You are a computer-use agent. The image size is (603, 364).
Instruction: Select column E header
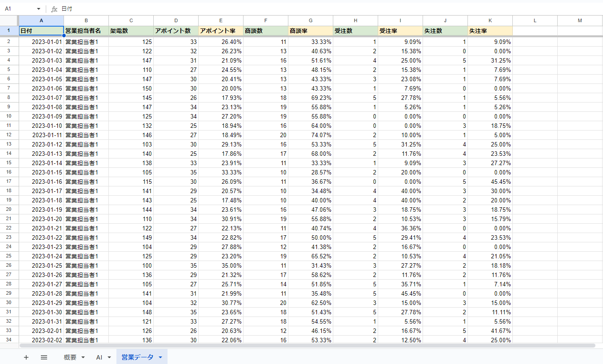(x=221, y=20)
